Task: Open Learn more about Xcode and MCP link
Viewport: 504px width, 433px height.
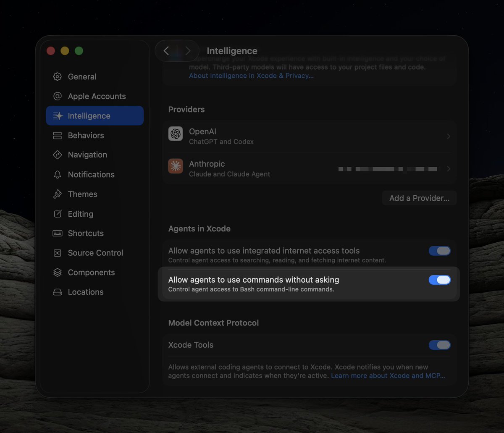Action: tap(388, 375)
